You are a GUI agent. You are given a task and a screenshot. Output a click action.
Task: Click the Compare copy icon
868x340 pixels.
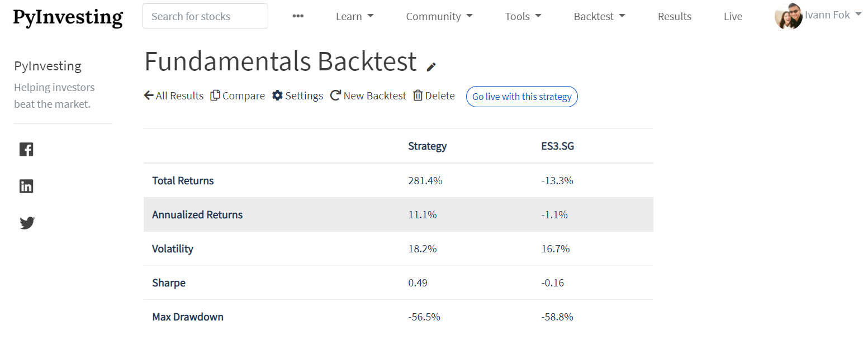215,95
